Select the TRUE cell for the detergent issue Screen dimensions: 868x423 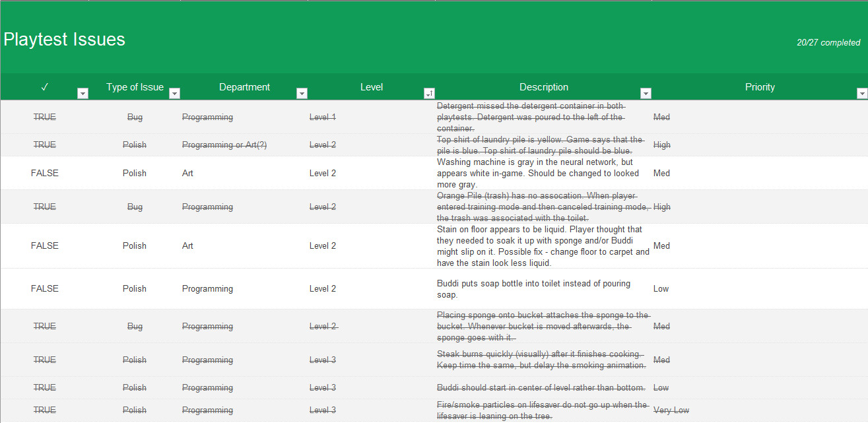45,117
